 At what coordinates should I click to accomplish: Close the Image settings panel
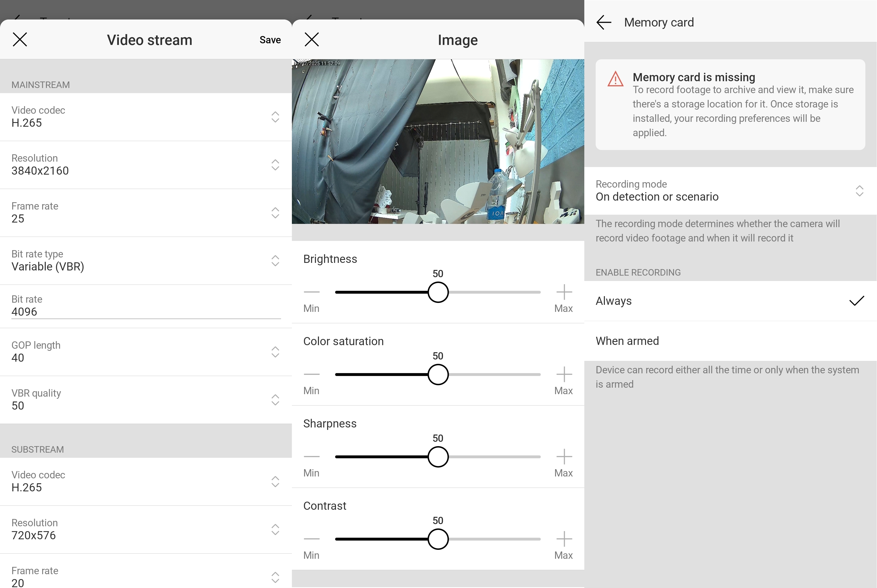click(312, 39)
